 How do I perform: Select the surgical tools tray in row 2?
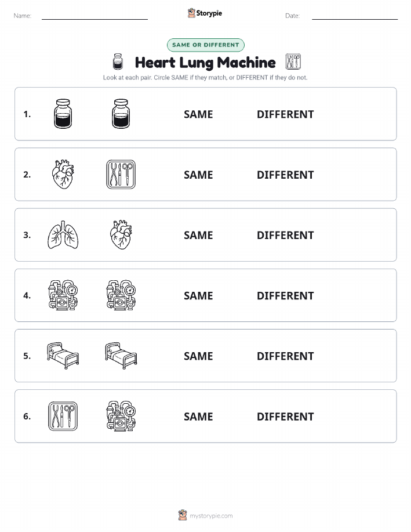(121, 175)
